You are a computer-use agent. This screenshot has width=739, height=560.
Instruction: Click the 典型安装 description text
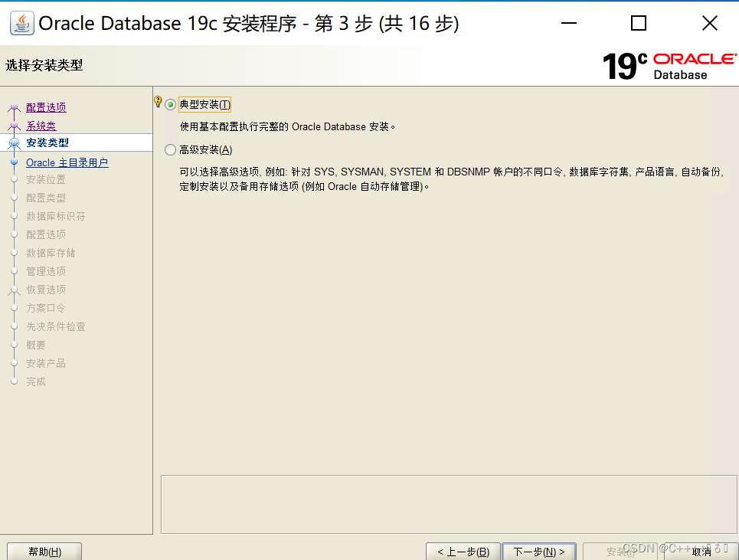287,127
